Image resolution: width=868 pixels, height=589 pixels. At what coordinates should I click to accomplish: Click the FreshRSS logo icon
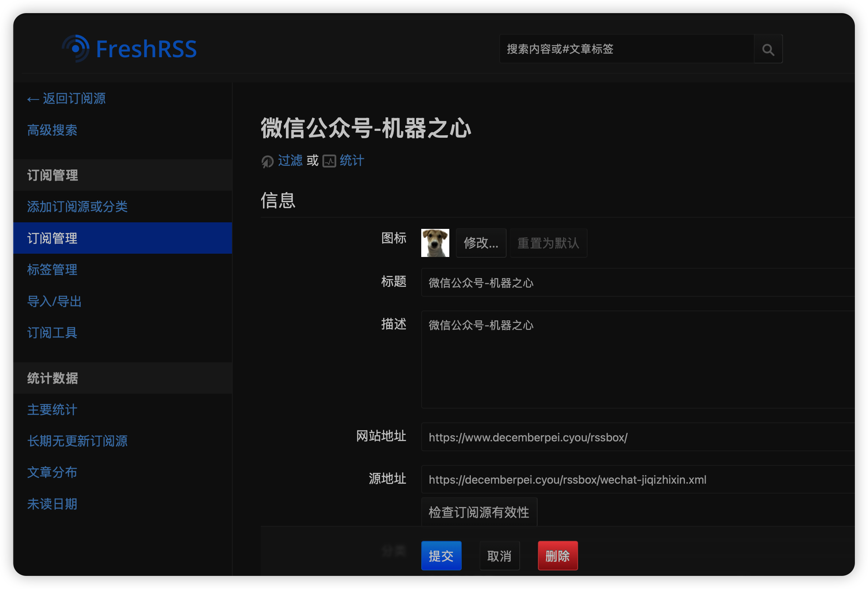pyautogui.click(x=76, y=48)
